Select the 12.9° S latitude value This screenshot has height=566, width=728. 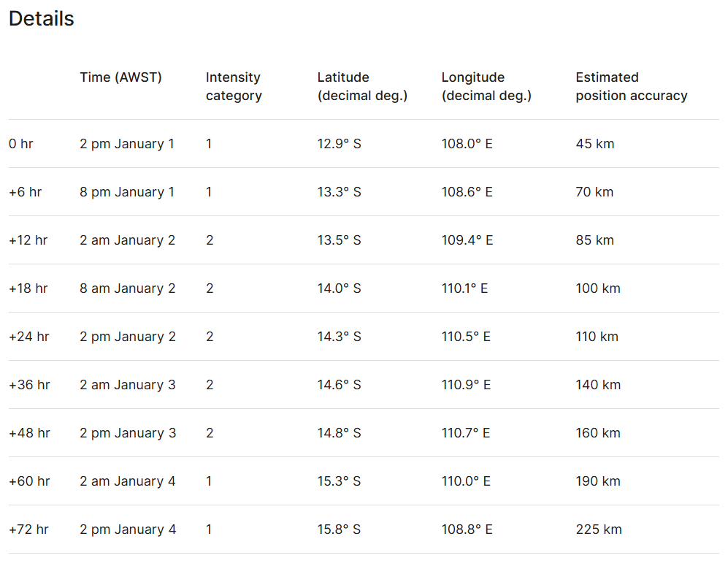(339, 144)
